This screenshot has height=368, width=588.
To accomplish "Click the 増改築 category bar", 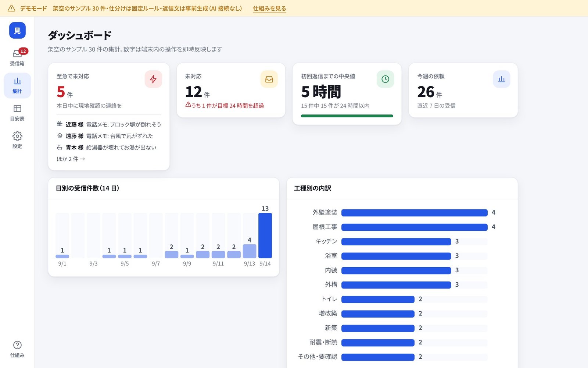I will [378, 314].
